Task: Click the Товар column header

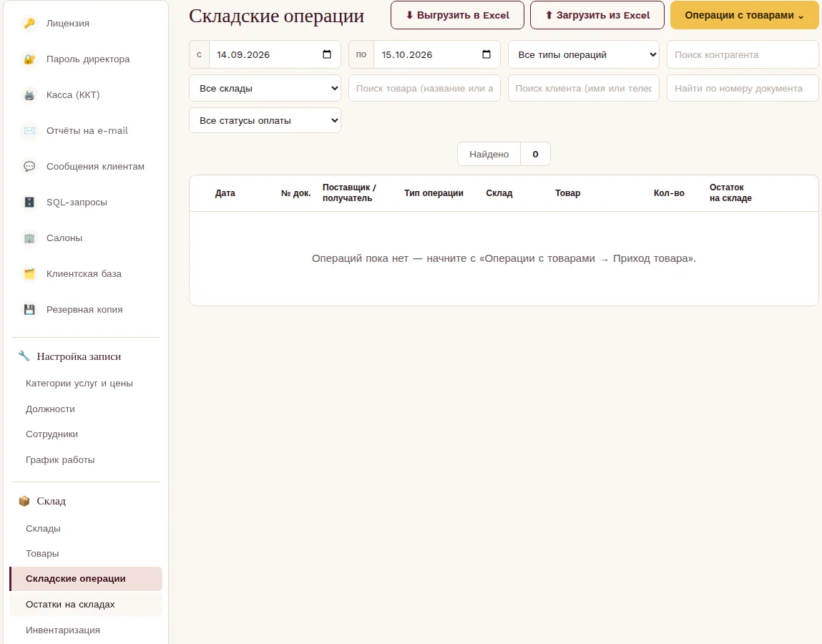Action: click(x=568, y=193)
